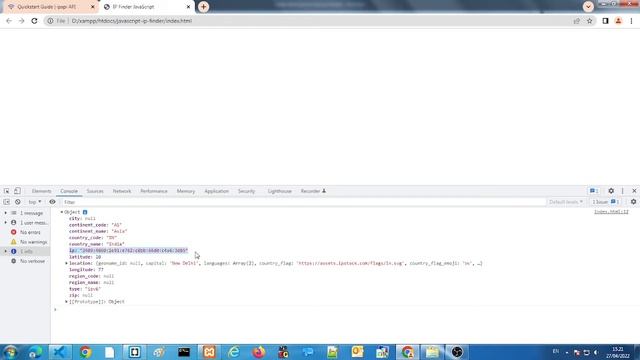Open XAMPP from the taskbar
640x360 pixels.
coord(209,352)
